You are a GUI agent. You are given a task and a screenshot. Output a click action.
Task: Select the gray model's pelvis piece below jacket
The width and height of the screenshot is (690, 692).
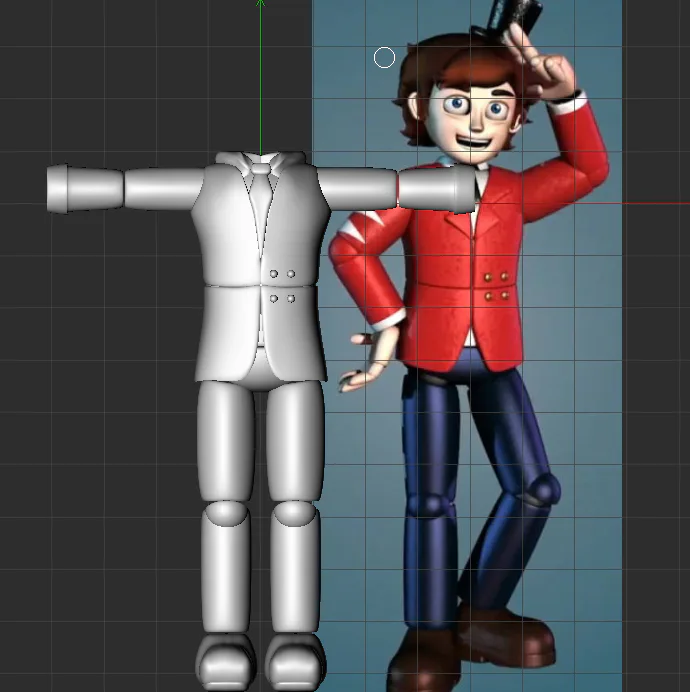(x=261, y=371)
